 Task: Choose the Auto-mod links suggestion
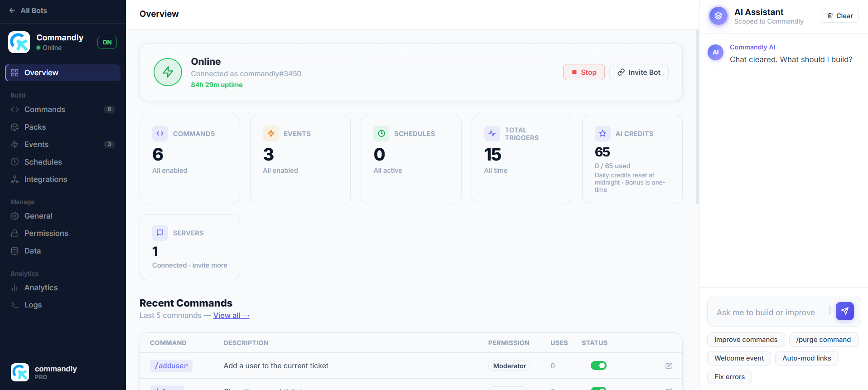[806, 358]
